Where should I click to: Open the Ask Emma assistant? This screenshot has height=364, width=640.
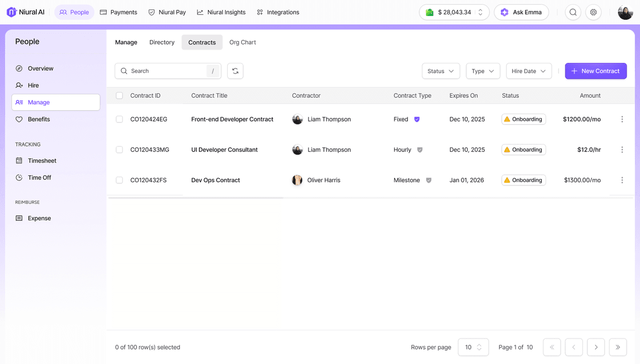[521, 12]
